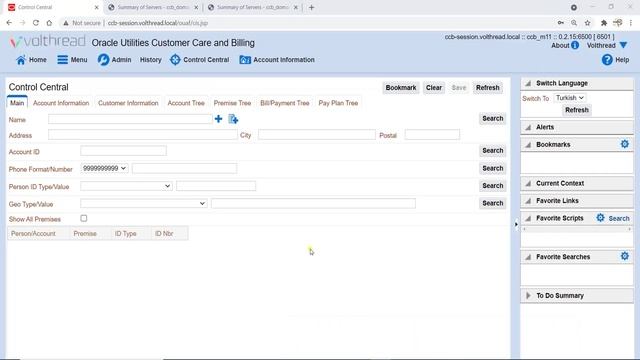
Task: Focus the Name input field
Action: (130, 119)
